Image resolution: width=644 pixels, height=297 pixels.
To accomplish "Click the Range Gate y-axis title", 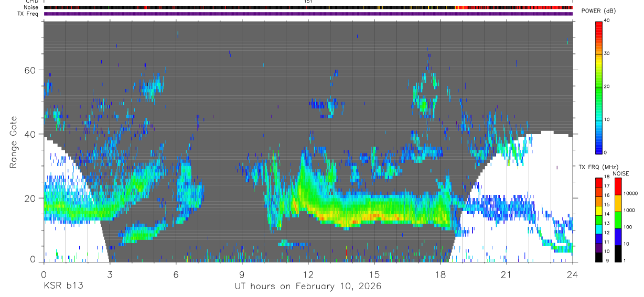I will [x=13, y=142].
